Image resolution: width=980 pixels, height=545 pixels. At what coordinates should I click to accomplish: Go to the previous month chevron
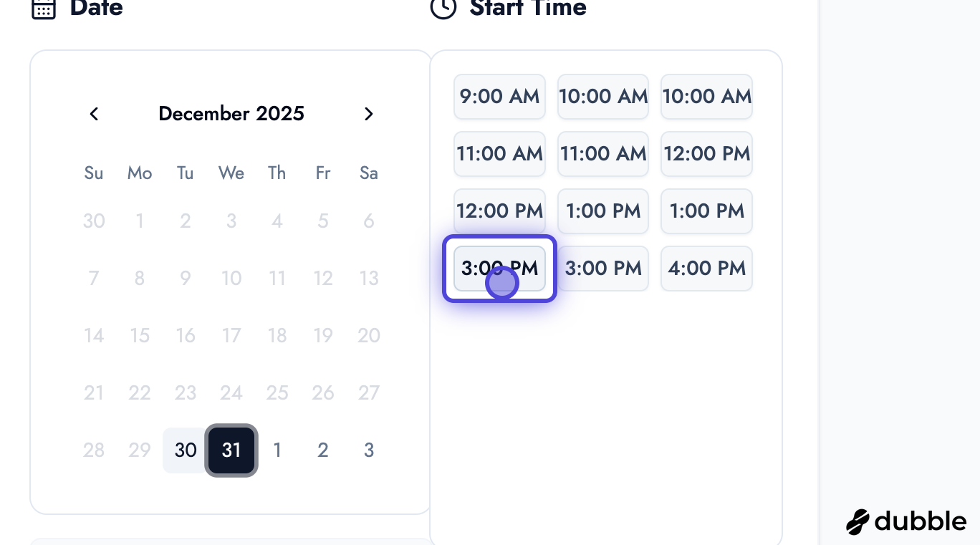[x=94, y=114]
